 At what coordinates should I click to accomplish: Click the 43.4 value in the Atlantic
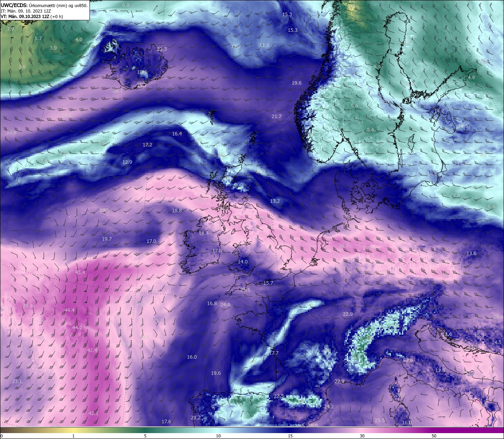point(80,272)
